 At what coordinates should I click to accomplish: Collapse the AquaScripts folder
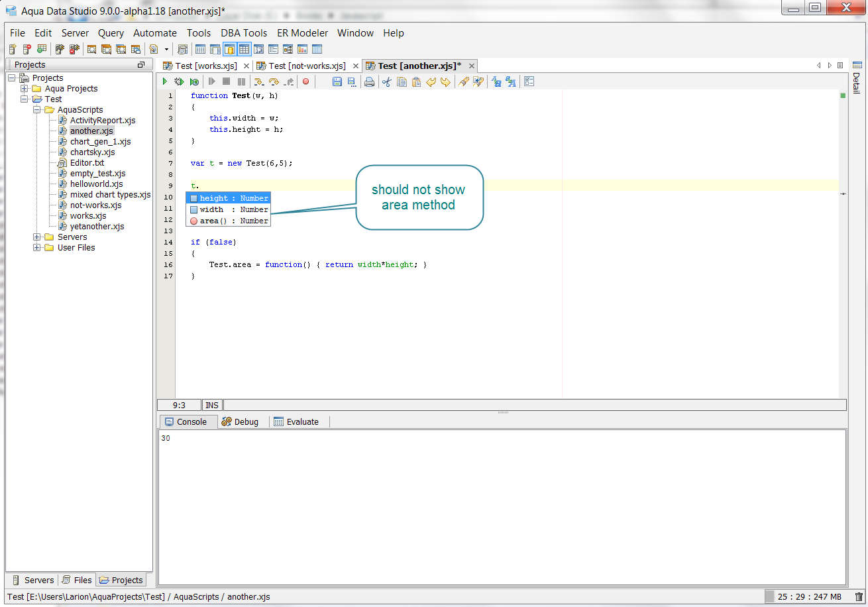pos(37,110)
